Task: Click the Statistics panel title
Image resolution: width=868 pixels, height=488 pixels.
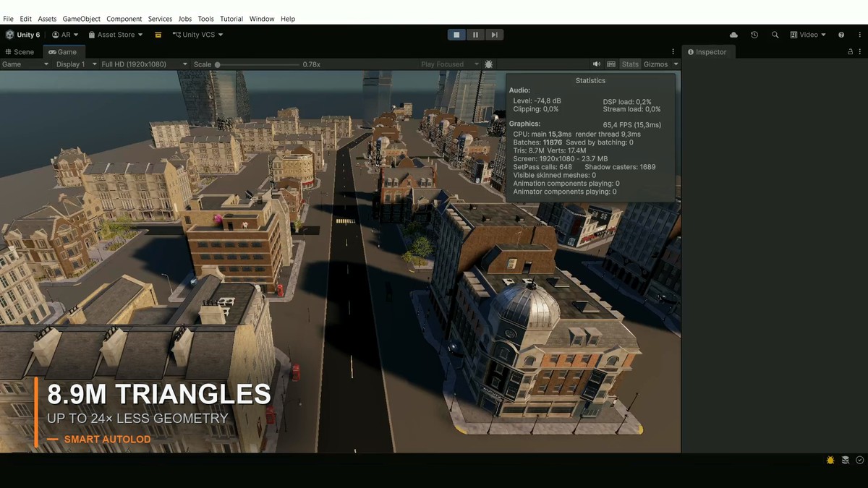Action: 590,81
